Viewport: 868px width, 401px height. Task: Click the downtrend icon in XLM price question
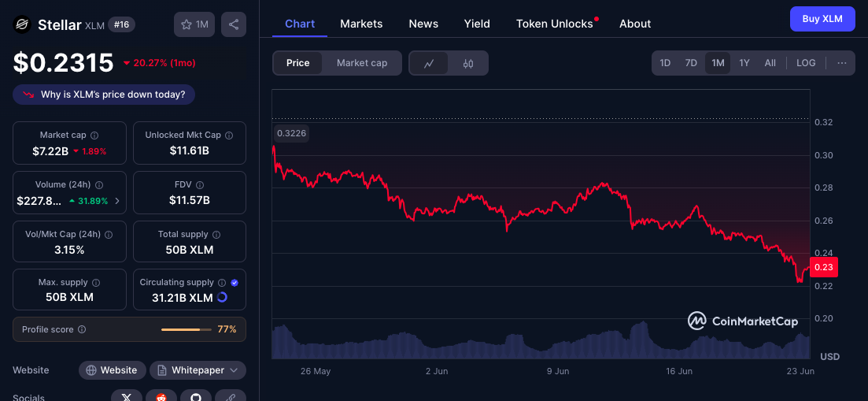(29, 95)
